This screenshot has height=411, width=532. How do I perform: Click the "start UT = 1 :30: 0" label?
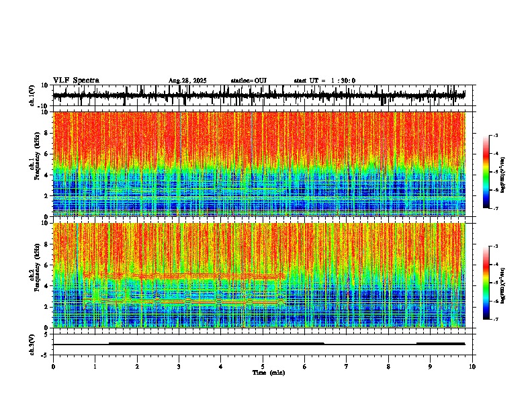(324, 81)
